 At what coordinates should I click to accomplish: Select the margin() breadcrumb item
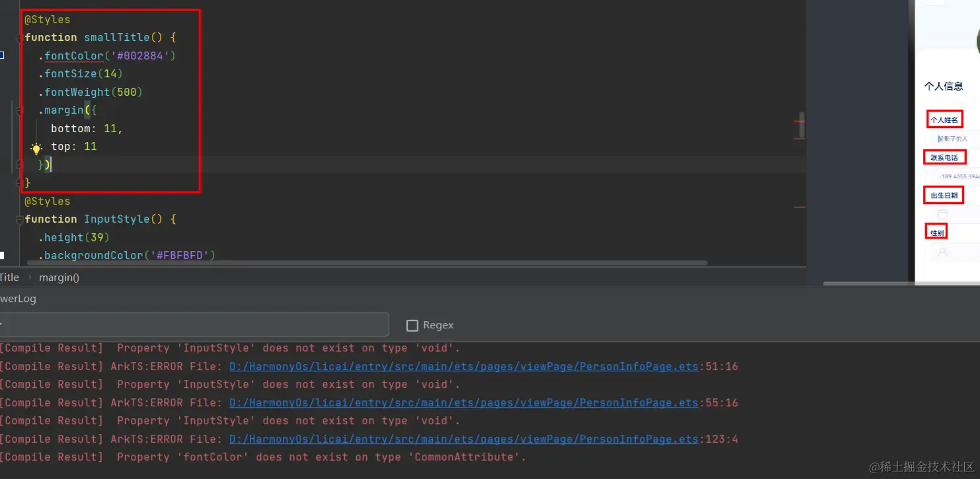tap(59, 277)
